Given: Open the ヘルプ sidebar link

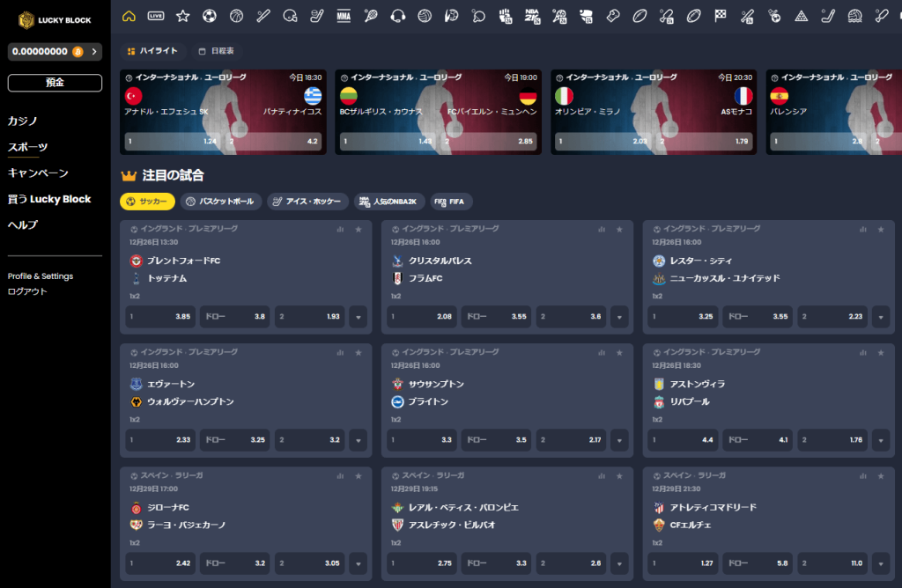Looking at the screenshot, I should click(x=22, y=224).
